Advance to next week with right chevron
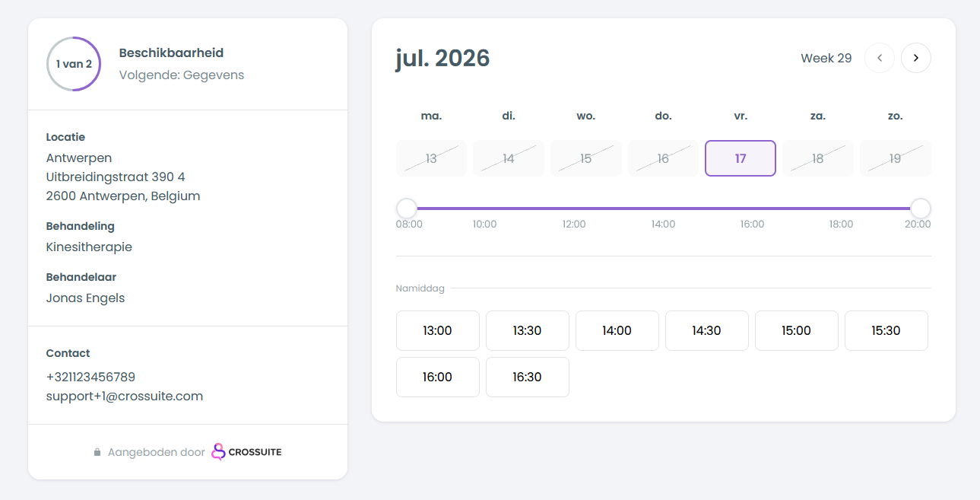Screen dimensions: 980x500 (916, 58)
